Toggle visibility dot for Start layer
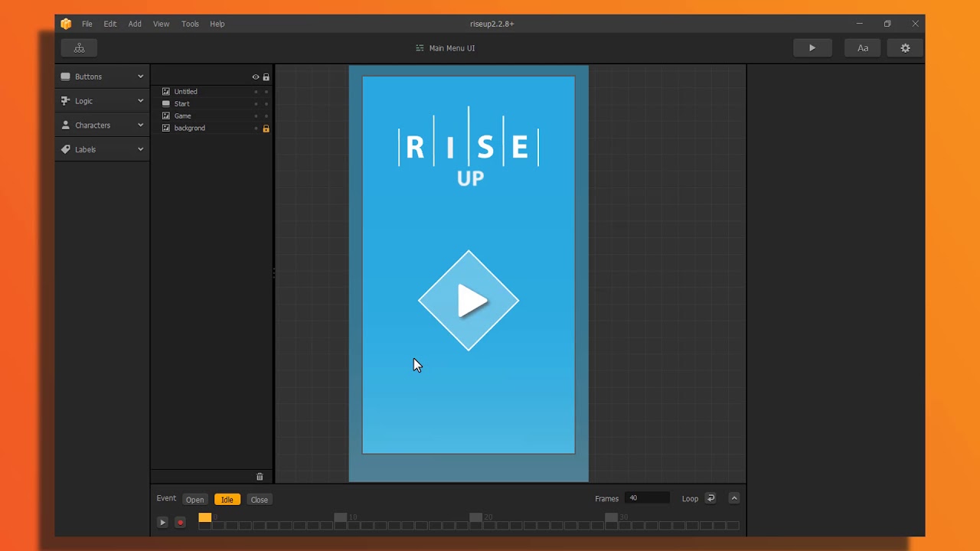The width and height of the screenshot is (980, 551). pos(256,104)
